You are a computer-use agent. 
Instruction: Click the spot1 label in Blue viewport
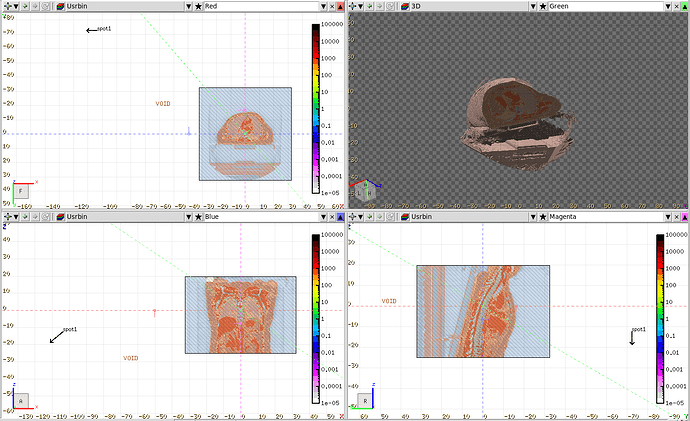coord(70,329)
